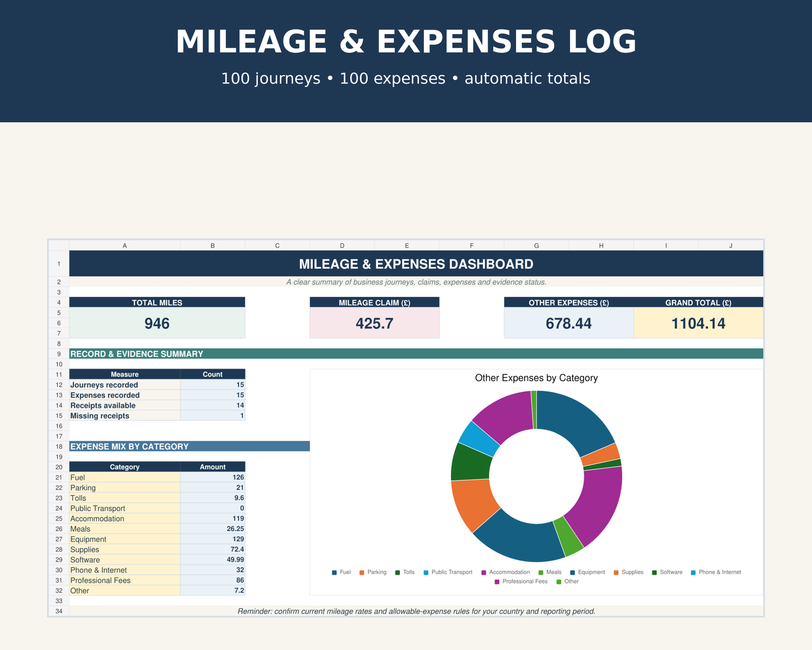Select column A header

pos(125,245)
